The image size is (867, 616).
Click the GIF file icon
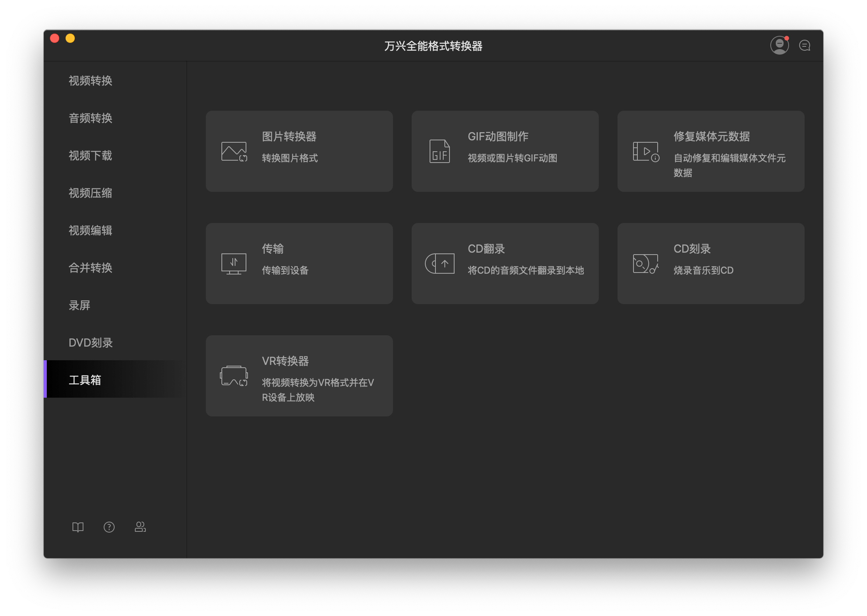coord(440,151)
